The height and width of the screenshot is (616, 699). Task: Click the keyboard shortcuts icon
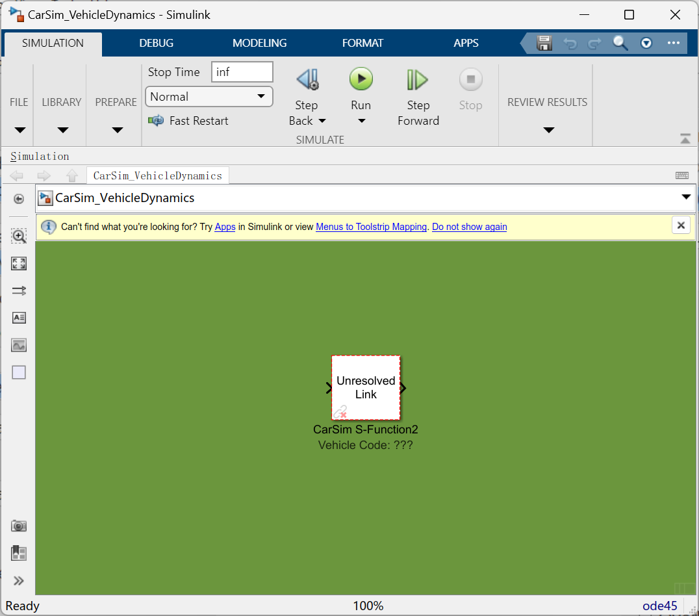click(681, 175)
